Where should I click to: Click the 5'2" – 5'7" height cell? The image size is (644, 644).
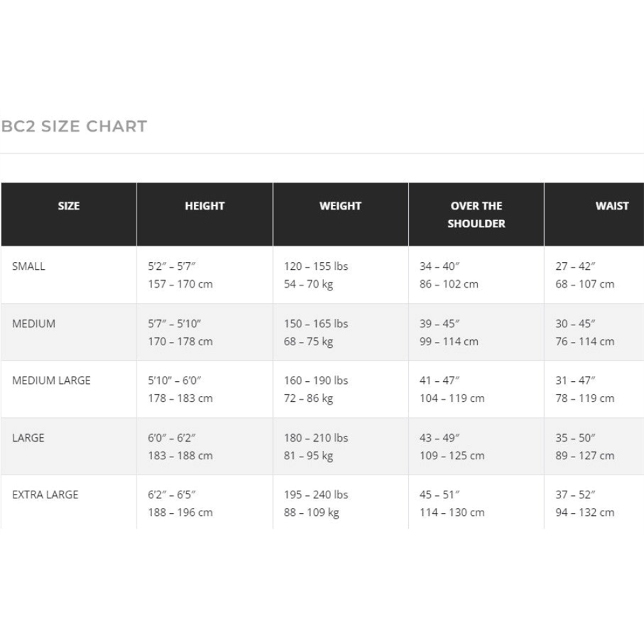click(x=172, y=266)
